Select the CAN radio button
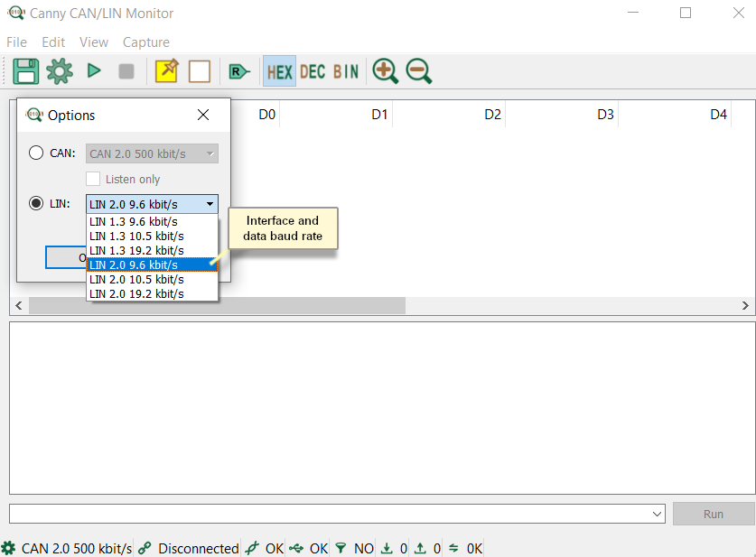This screenshot has height=557, width=756. (36, 153)
